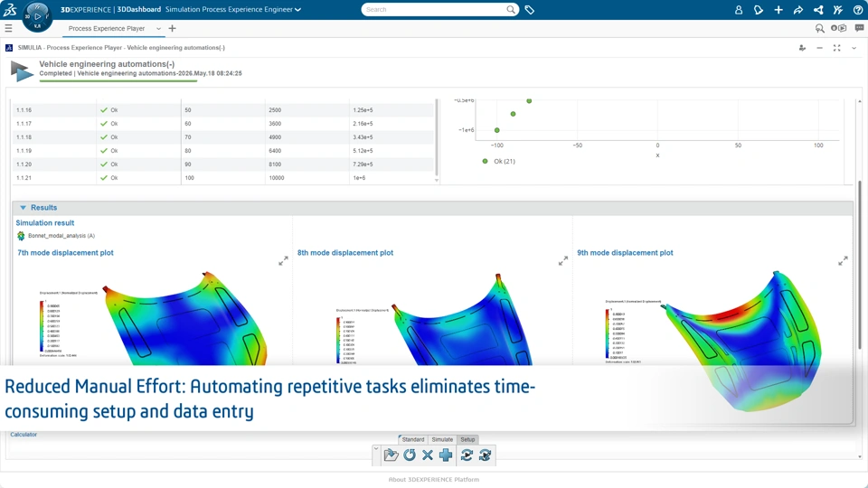This screenshot has height=488, width=868.
Task: Open the Calculator link
Action: pyautogui.click(x=24, y=435)
